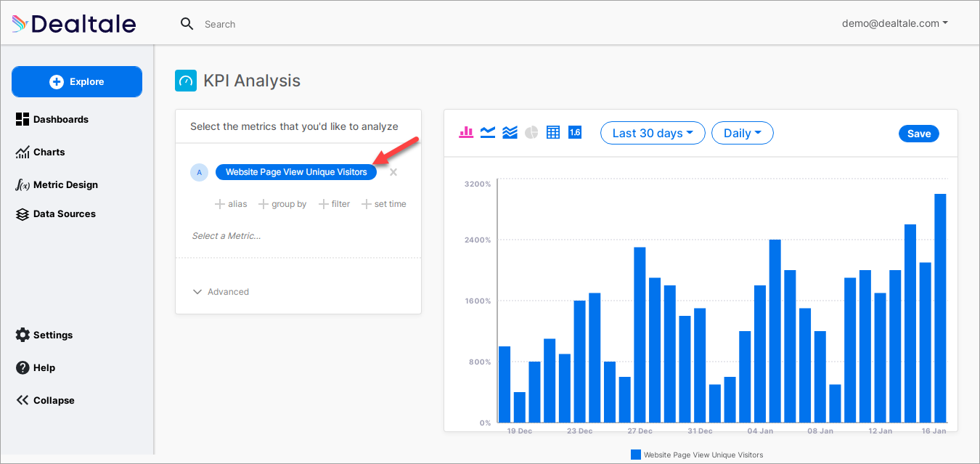Select the stacked area chart icon
Viewport: 980px width, 464px height.
pyautogui.click(x=510, y=132)
